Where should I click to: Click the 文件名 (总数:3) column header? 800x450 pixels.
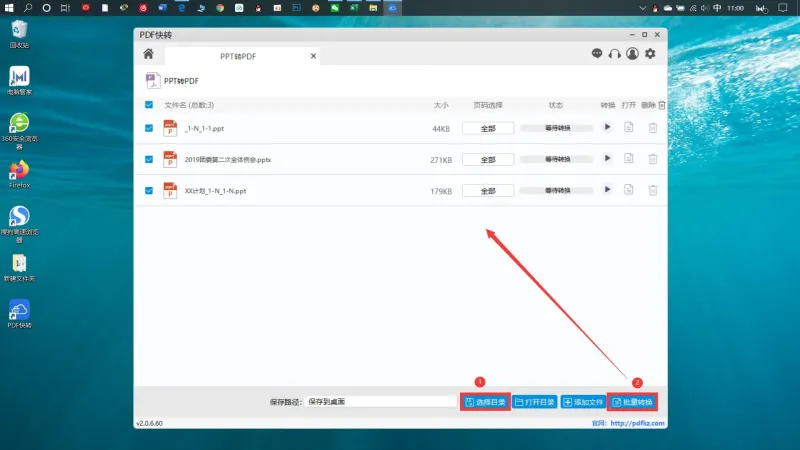point(189,105)
